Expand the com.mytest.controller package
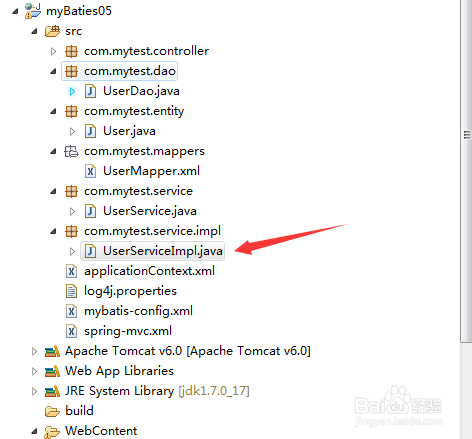Screen dimensions: 472x439 coord(53,51)
